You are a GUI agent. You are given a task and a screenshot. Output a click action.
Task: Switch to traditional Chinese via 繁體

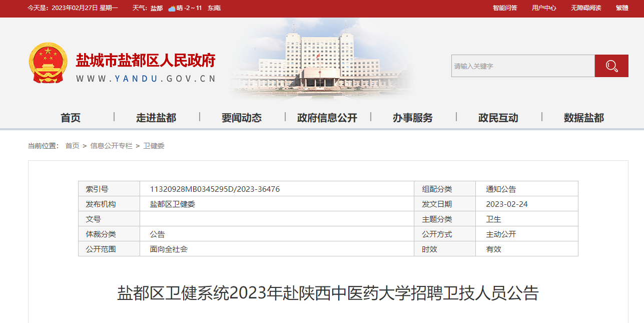click(622, 8)
